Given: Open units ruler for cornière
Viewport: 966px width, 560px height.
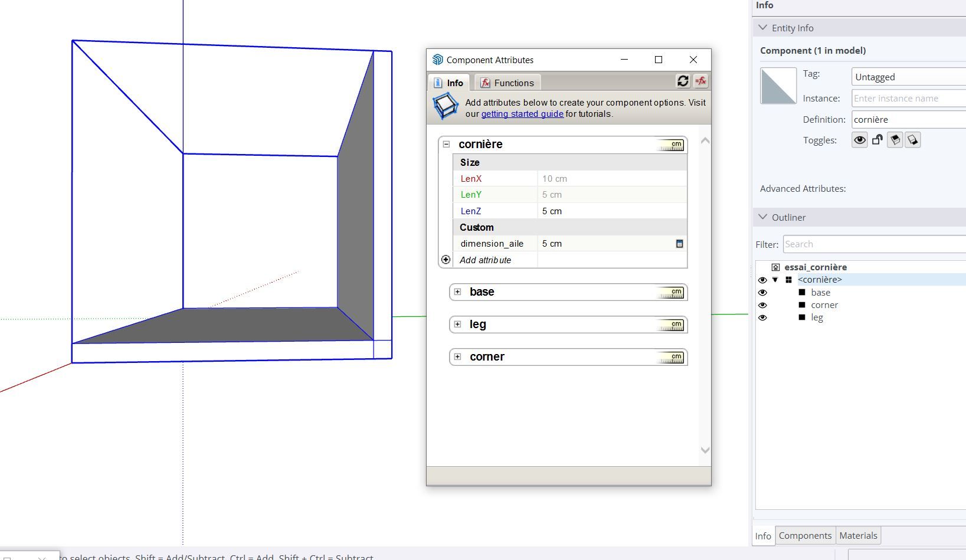Looking at the screenshot, I should pos(671,145).
